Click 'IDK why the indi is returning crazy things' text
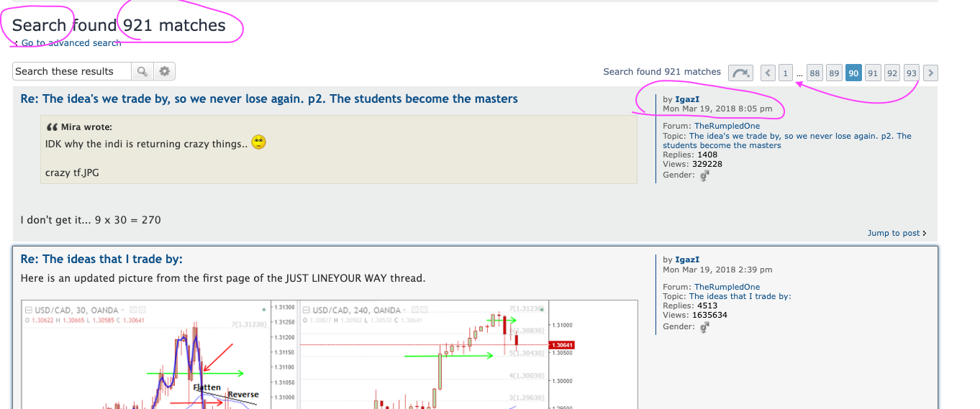Viewport: 980px width, 409px height. click(146, 144)
